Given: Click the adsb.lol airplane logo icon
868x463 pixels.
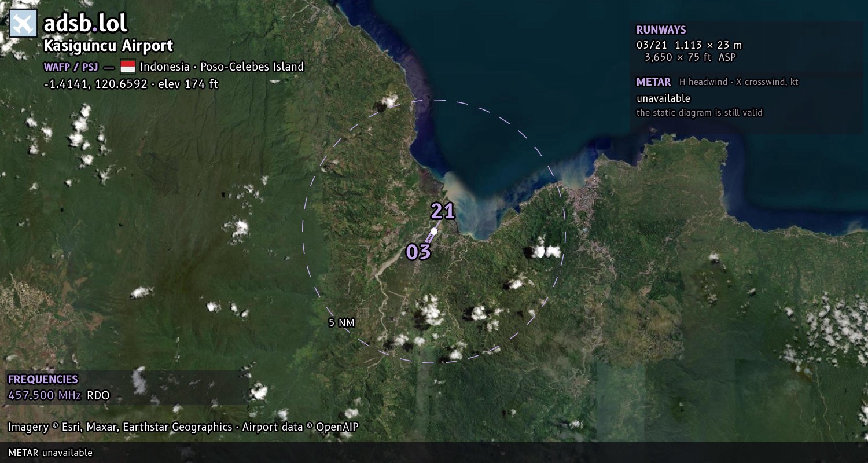Looking at the screenshot, I should (23, 24).
